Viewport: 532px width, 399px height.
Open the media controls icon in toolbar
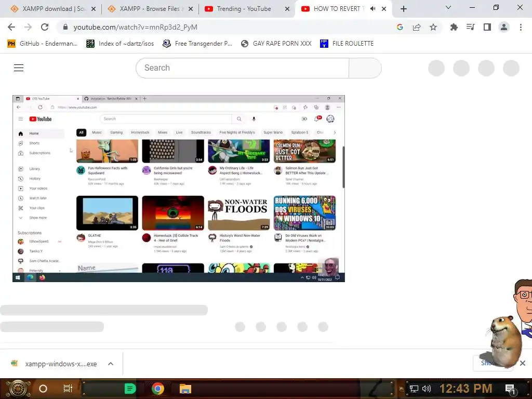(470, 27)
